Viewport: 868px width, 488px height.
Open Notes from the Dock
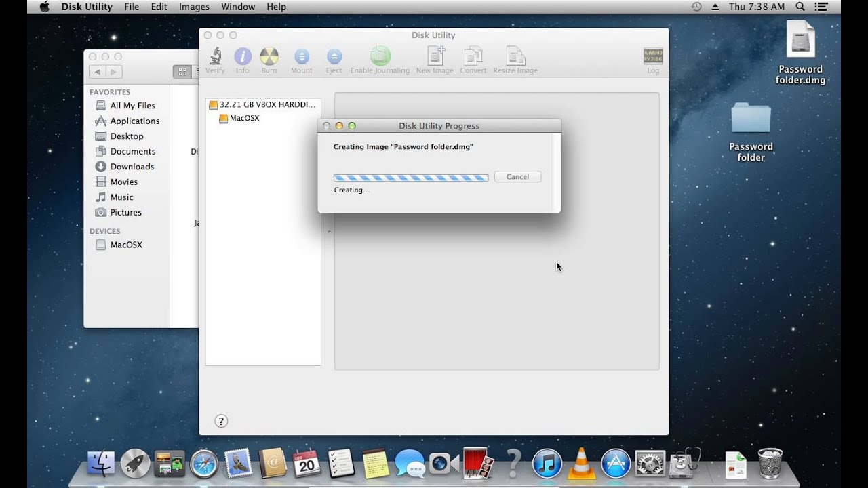click(376, 464)
